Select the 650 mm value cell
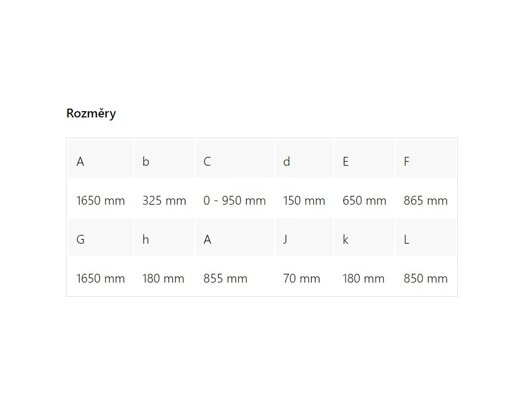This screenshot has width=532, height=399. tap(364, 198)
